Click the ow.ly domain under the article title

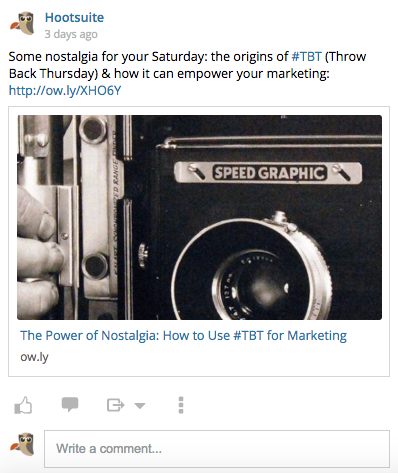34,357
